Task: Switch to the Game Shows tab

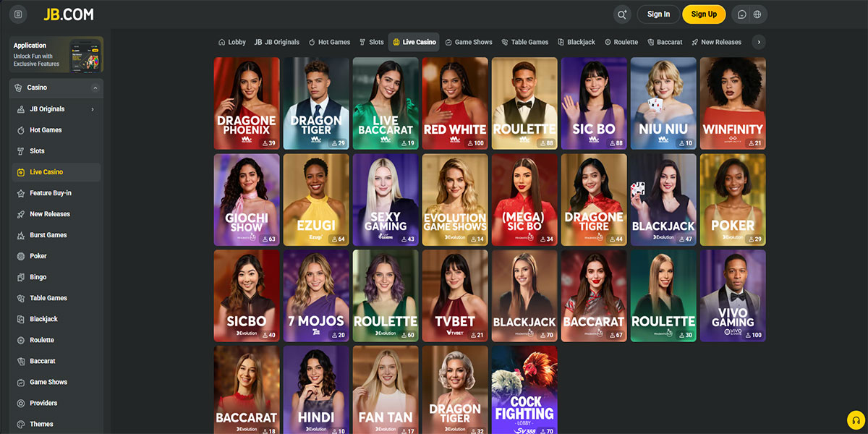Action: (x=468, y=42)
